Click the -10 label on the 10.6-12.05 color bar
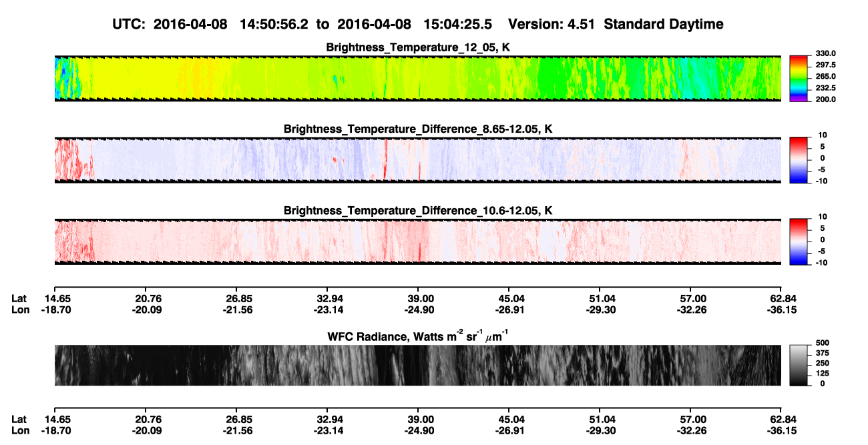Screen dimensions: 868x445 coord(822,263)
